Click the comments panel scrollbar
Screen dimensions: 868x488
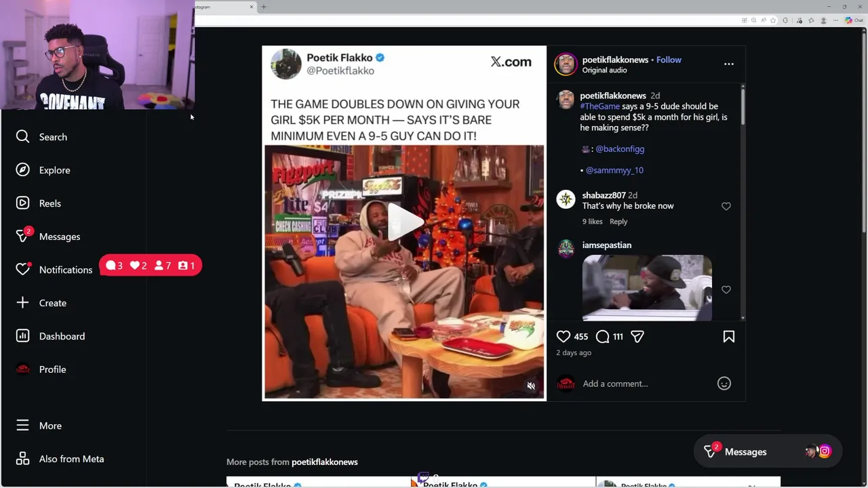point(743,106)
